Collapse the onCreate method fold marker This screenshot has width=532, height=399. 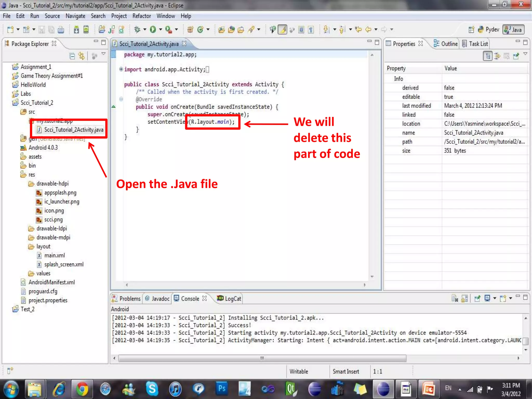pyautogui.click(x=121, y=99)
